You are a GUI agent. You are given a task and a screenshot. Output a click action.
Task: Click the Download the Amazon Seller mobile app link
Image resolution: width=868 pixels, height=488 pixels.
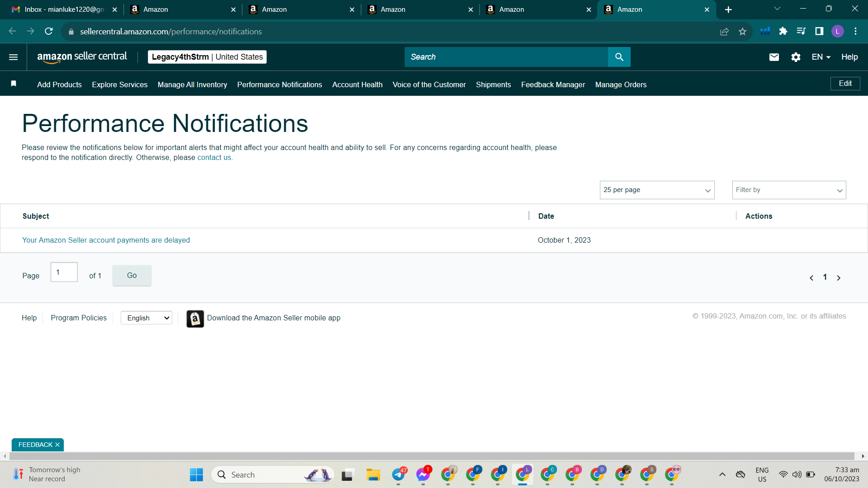tap(274, 318)
